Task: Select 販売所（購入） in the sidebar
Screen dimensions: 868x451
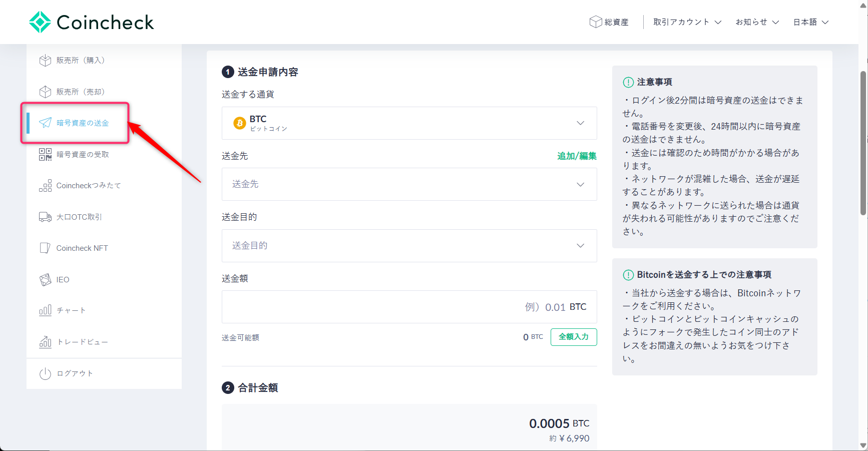Action: tap(80, 60)
